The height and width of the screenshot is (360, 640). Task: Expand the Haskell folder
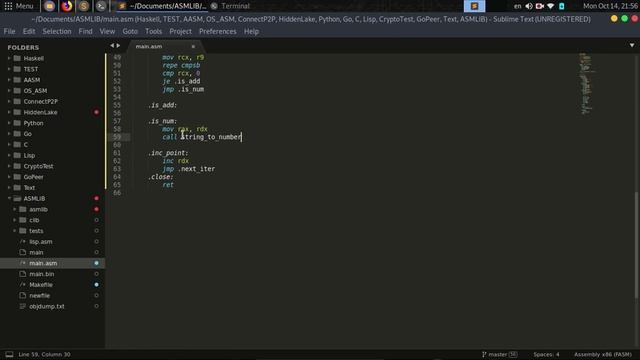pos(9,58)
